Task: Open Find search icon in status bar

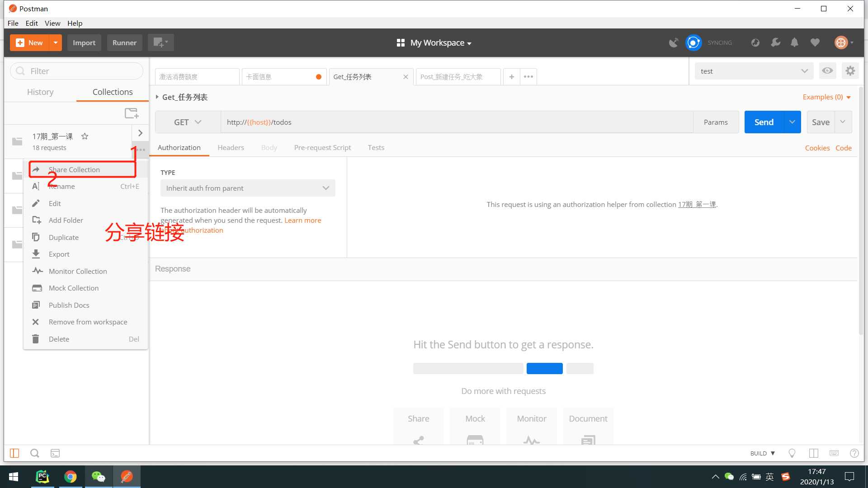Action: [x=35, y=453]
